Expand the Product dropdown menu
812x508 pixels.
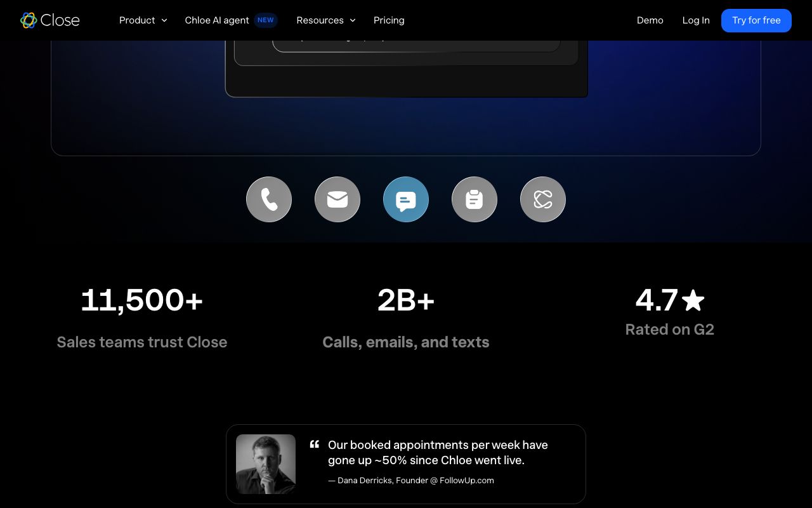143,20
